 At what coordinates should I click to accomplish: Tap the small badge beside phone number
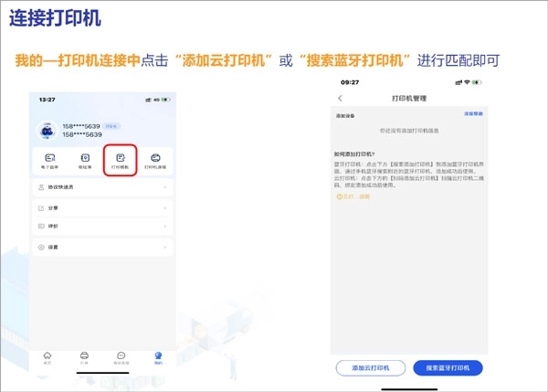coord(111,125)
